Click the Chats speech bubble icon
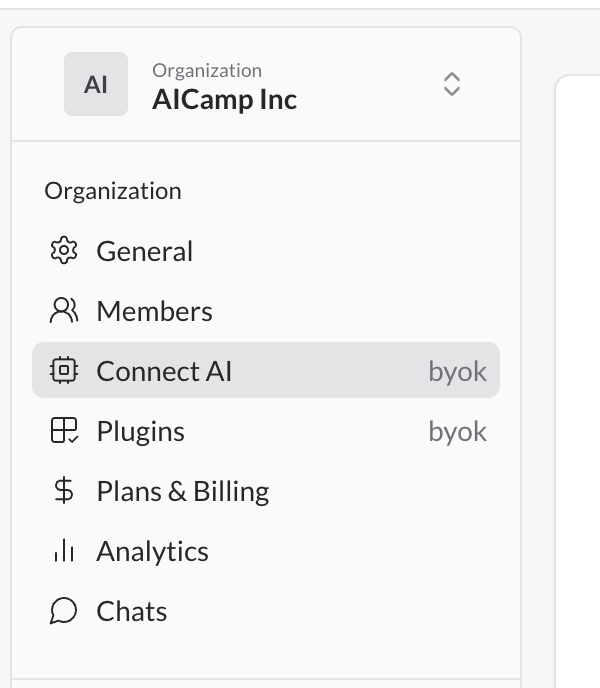This screenshot has width=600, height=688. click(64, 610)
